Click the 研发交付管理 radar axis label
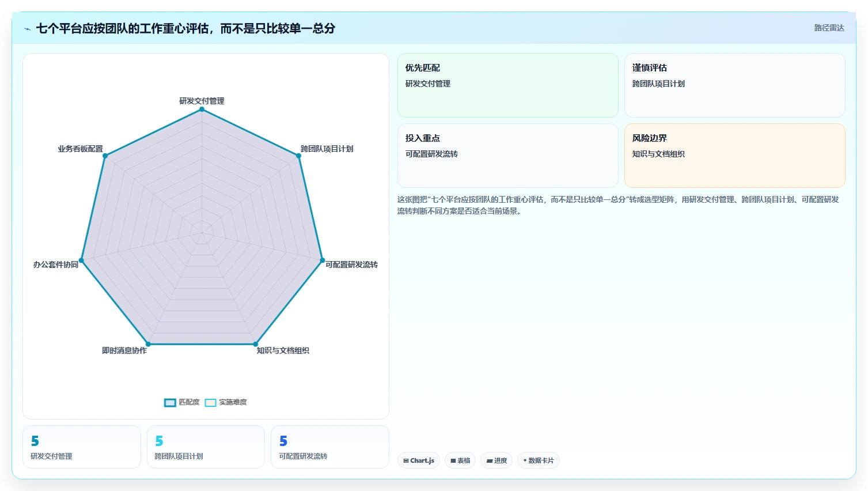868x491 pixels. tap(202, 101)
